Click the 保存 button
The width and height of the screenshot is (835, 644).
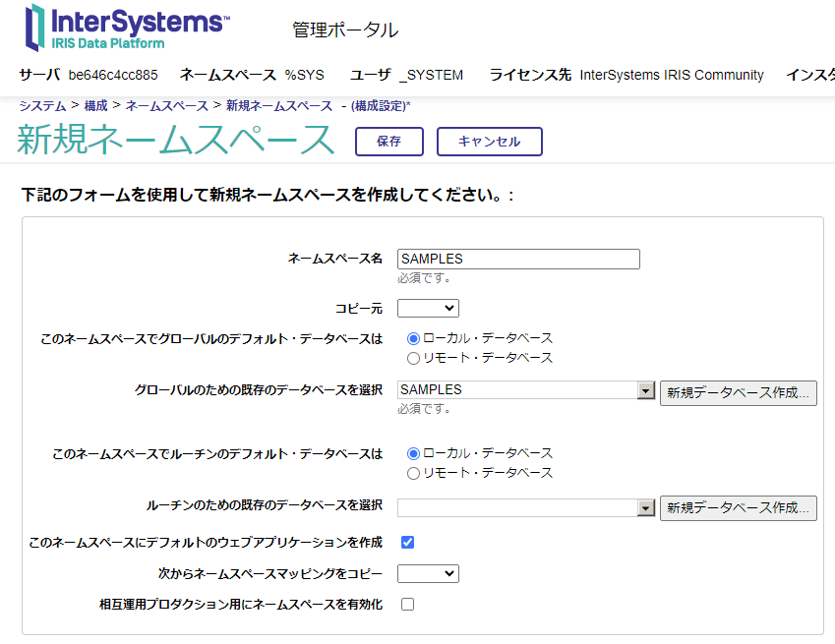click(388, 142)
